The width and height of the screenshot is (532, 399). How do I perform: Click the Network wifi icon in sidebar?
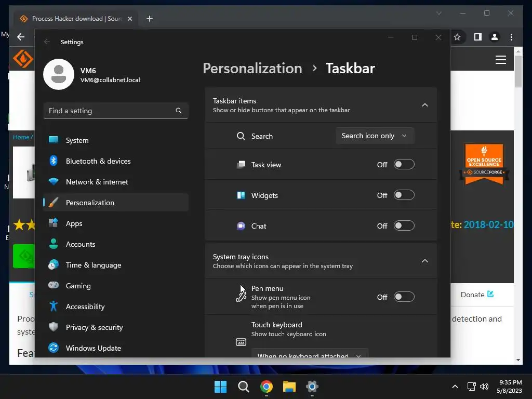pyautogui.click(x=54, y=181)
